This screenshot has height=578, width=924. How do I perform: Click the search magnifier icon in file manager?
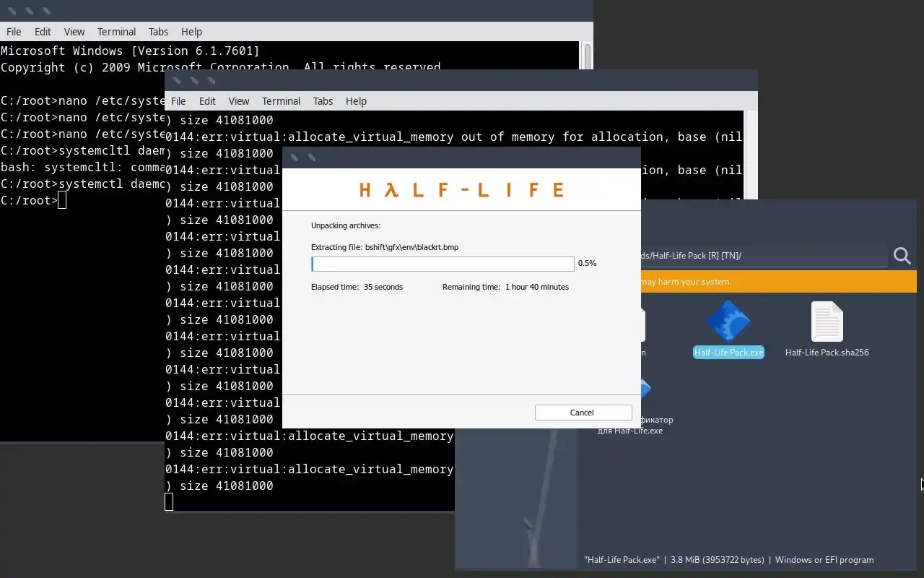(x=902, y=256)
